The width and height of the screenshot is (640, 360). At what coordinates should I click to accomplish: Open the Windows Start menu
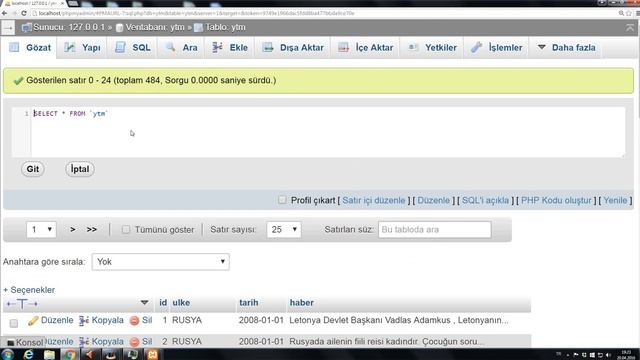[x=7, y=354]
